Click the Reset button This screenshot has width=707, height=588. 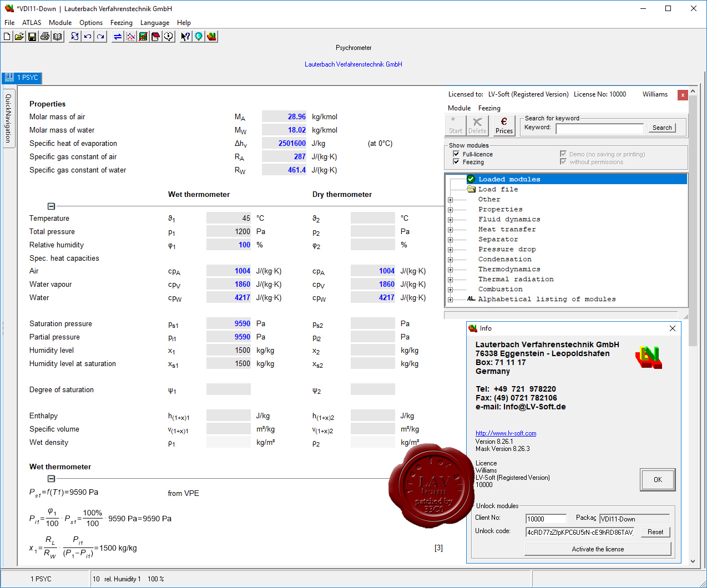point(655,532)
